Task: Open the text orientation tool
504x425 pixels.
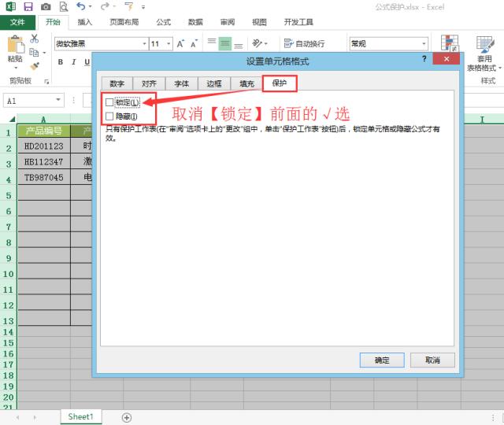Action: 258,43
